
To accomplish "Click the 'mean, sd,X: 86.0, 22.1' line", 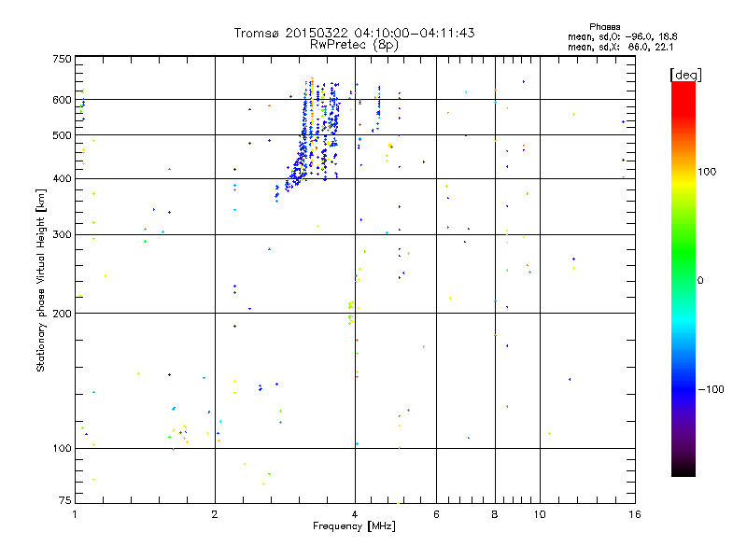I will click(x=620, y=48).
